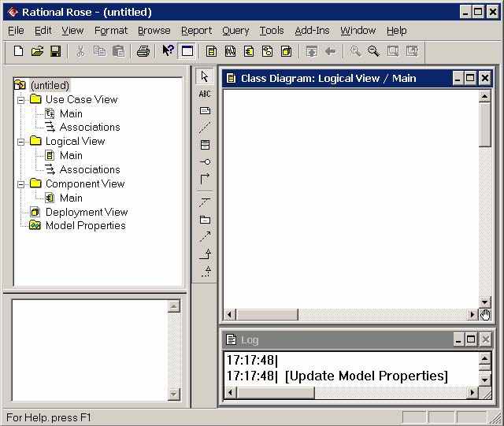Browse Class Diagram toolbar icon
Viewport: 504px width, 426px height.
point(211,51)
